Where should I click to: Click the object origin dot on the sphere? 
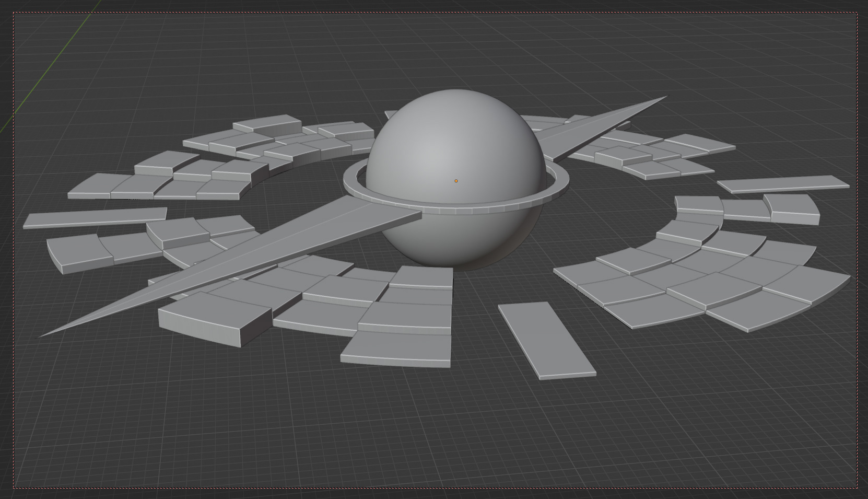point(456,180)
